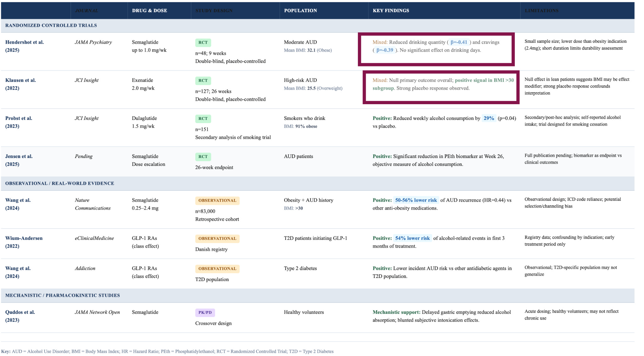644x356 pixels.
Task: Click the PK/PD badge in Quddos row
Action: (x=205, y=313)
